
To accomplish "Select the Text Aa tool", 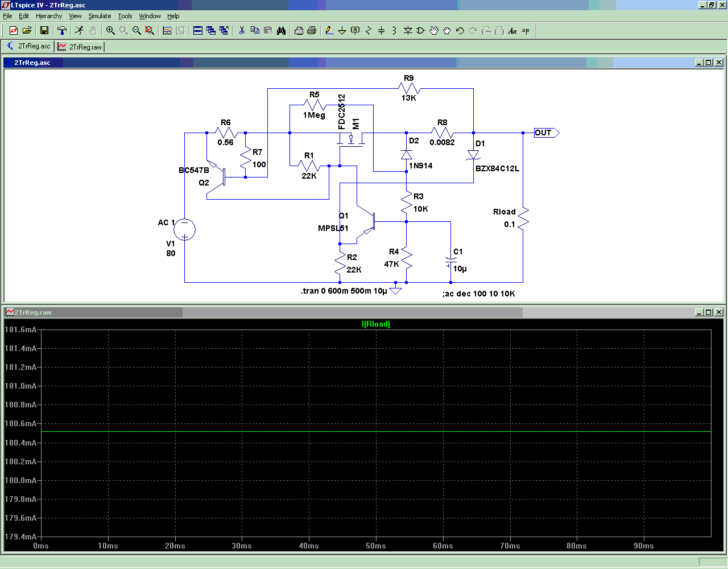I will click(512, 30).
